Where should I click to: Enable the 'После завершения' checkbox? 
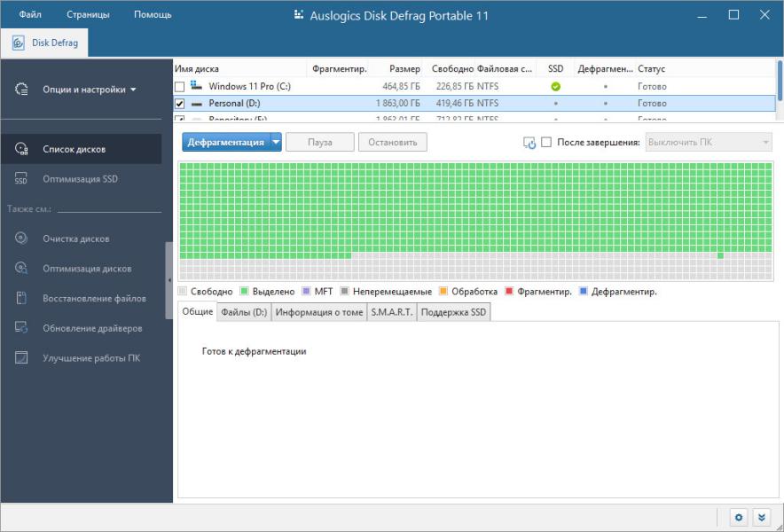click(546, 142)
